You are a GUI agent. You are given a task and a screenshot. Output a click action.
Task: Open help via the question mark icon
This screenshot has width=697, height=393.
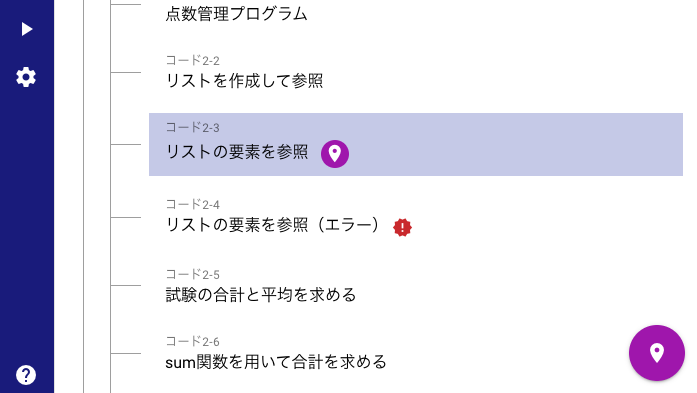click(26, 375)
